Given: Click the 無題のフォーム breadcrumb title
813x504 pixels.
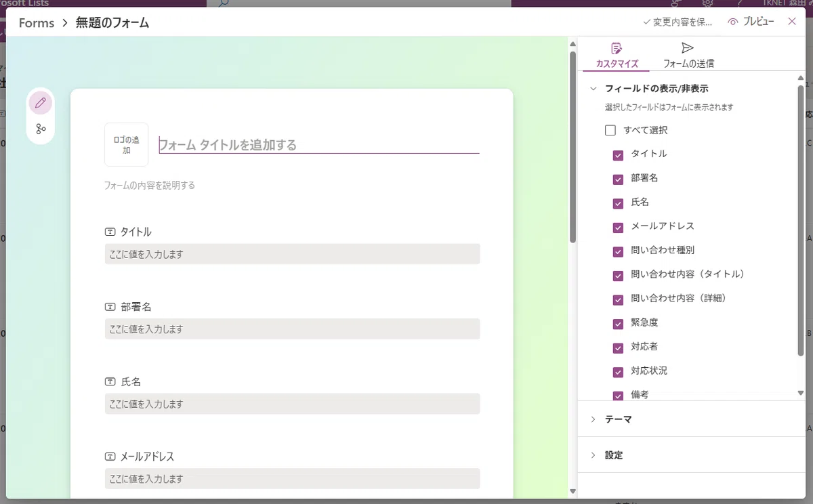Looking at the screenshot, I should (x=112, y=23).
